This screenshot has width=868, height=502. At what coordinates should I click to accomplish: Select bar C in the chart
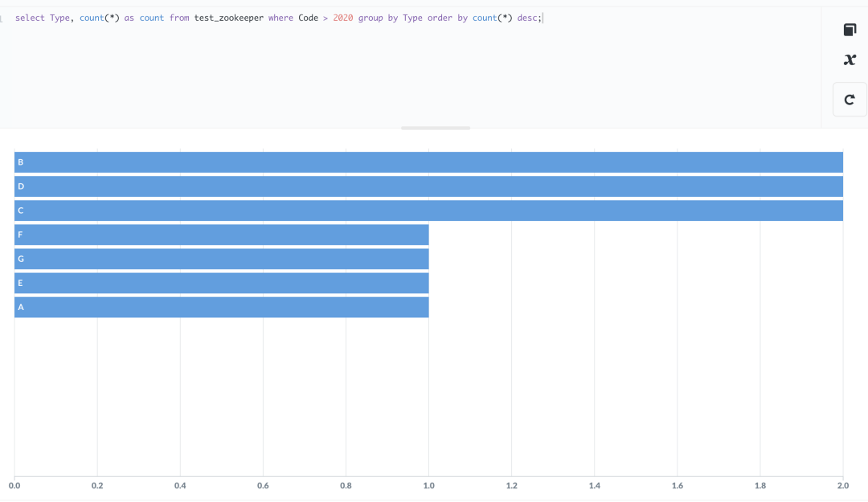click(x=428, y=210)
